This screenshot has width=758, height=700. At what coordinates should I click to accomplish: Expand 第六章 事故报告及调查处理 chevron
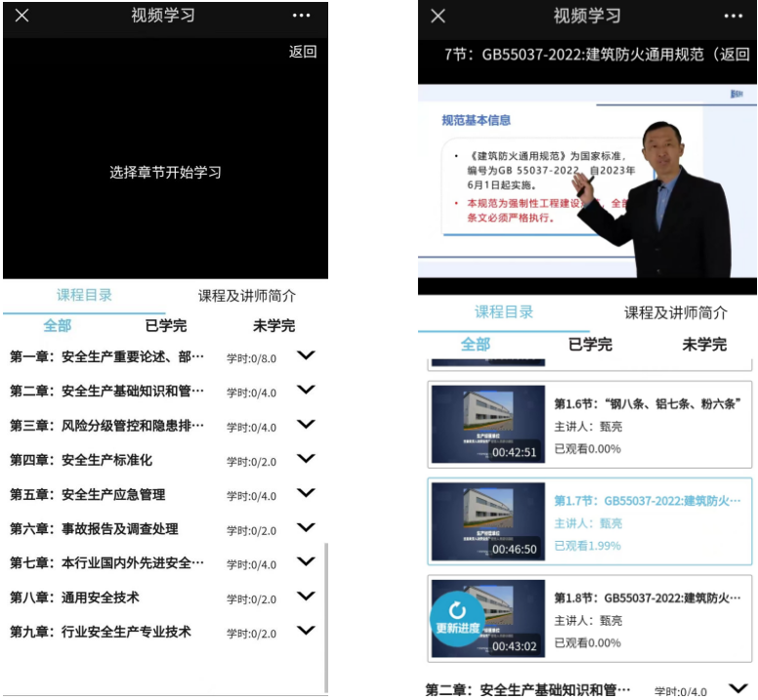(306, 528)
